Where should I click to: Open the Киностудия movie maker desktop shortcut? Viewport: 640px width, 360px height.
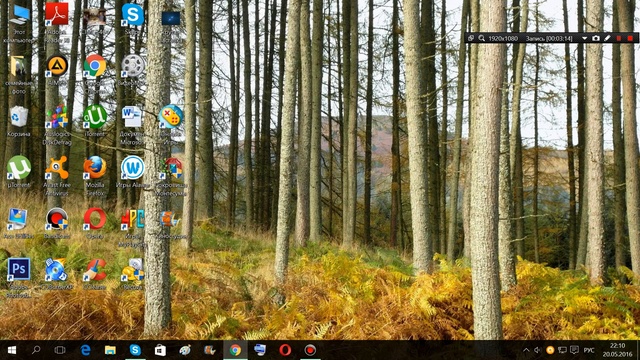click(x=171, y=224)
